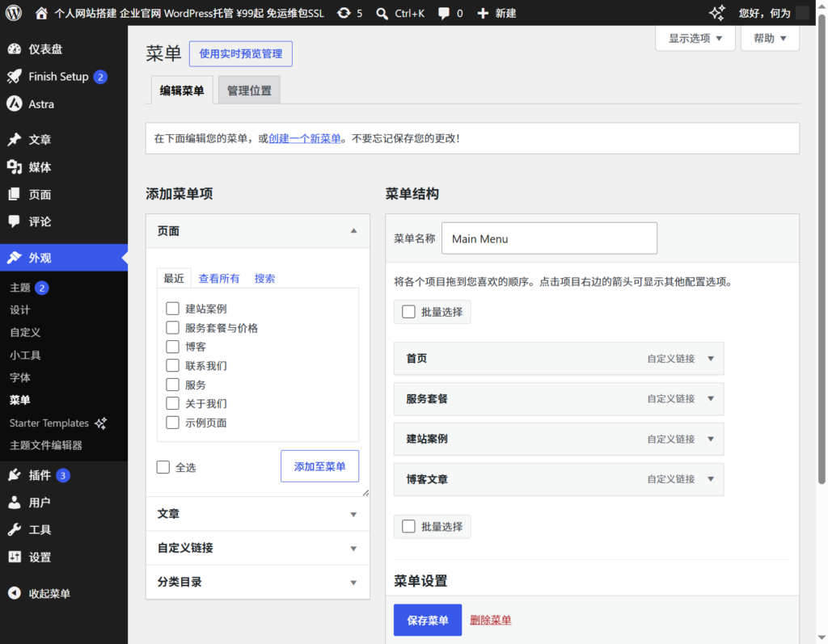828x644 pixels.
Task: Click the user avatar in admin bar
Action: (x=802, y=13)
